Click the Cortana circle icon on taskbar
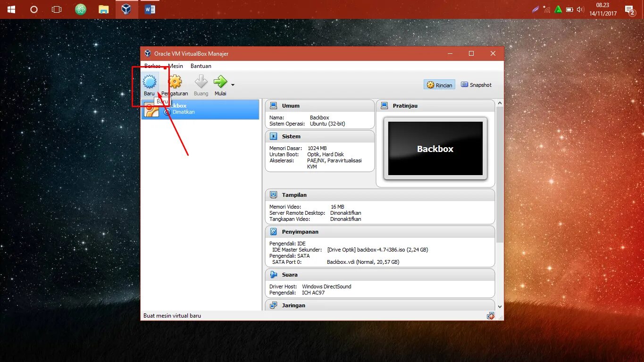The height and width of the screenshot is (362, 644). click(x=34, y=9)
